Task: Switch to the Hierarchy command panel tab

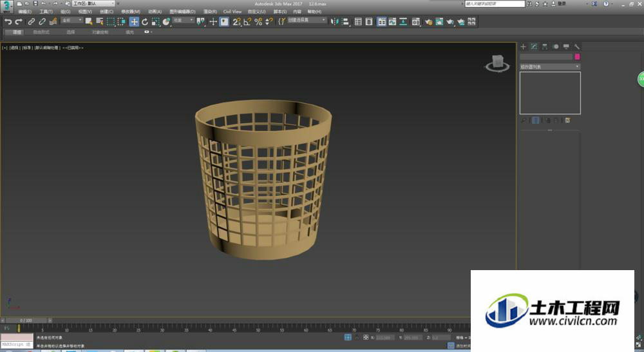Action: tap(545, 46)
